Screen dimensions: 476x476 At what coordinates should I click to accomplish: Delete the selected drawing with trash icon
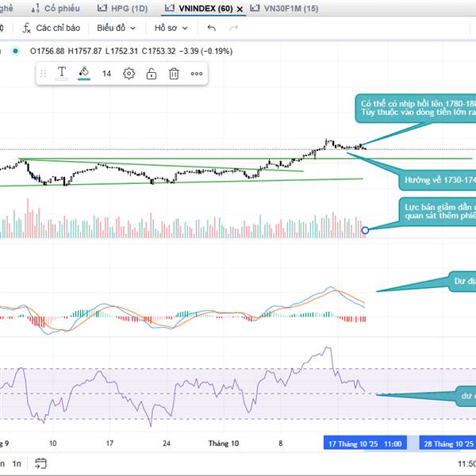[174, 74]
